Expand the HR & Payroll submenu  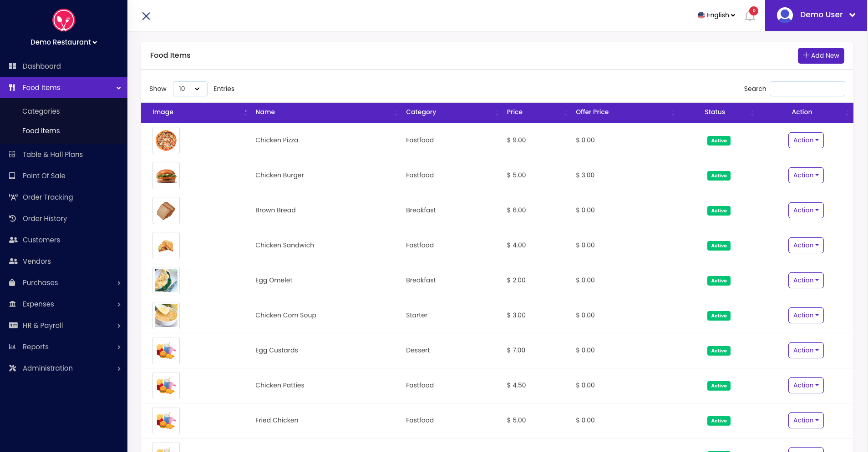(x=64, y=326)
